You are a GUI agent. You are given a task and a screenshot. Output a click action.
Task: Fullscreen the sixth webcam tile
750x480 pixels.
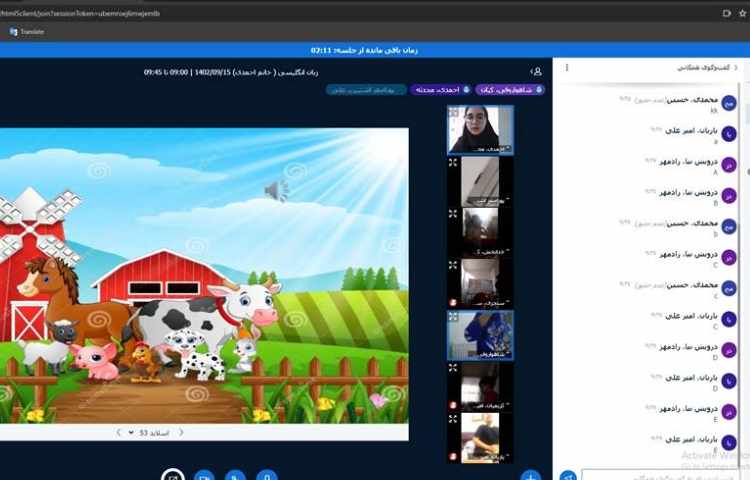[453, 368]
